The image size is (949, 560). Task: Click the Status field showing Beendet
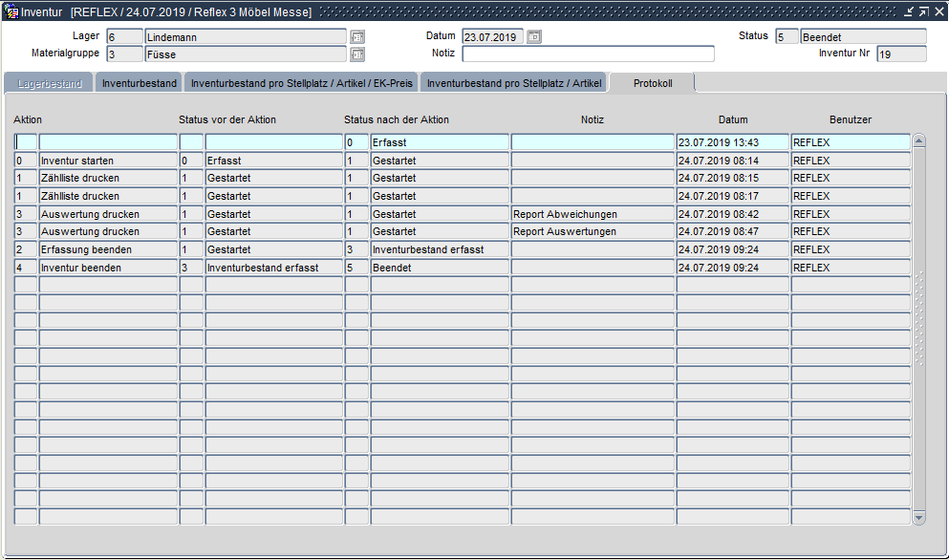(862, 37)
